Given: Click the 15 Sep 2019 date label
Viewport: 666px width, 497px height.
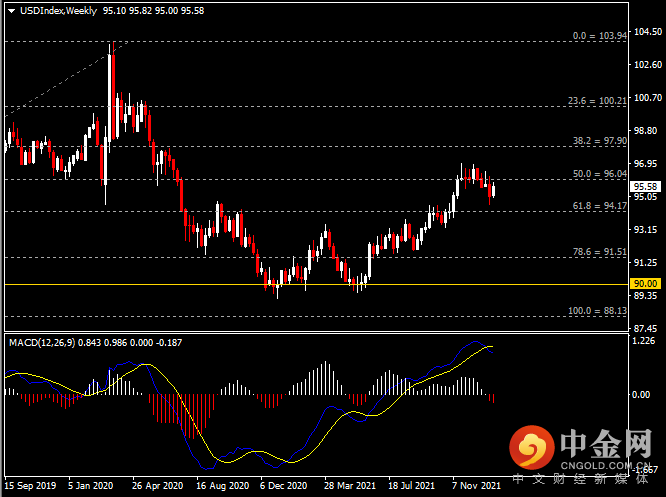Looking at the screenshot, I should [x=30, y=486].
